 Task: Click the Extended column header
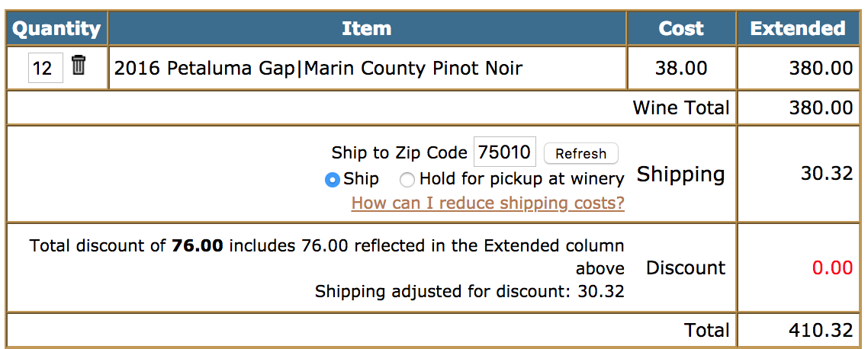pyautogui.click(x=798, y=28)
